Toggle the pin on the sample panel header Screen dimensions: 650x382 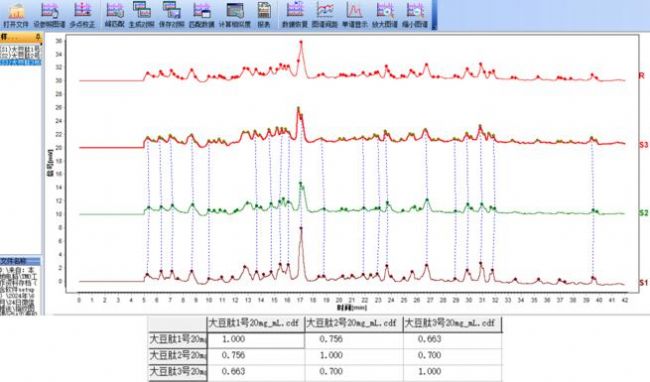[38, 37]
